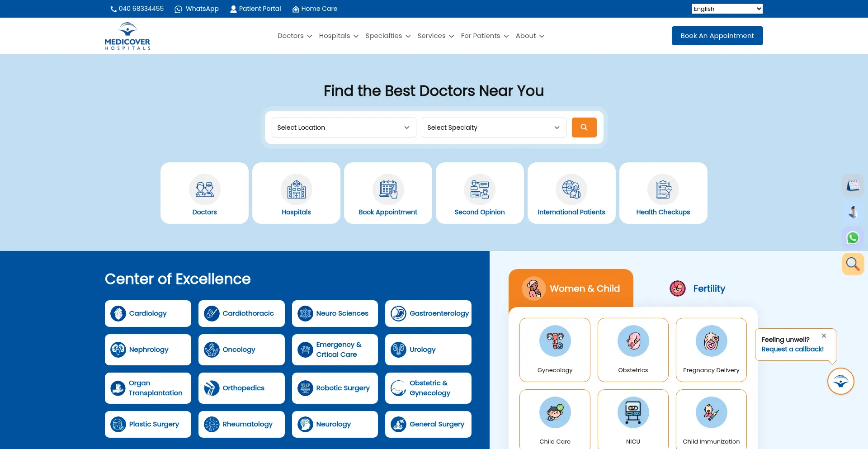Close the Feeling unwell callback popup
868x449 pixels.
[x=824, y=336]
